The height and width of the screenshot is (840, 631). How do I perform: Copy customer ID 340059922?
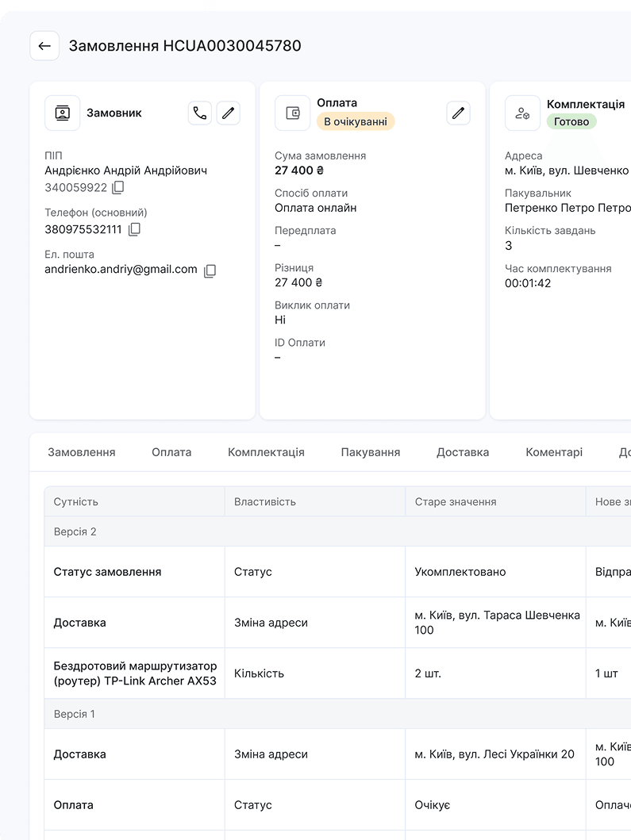[x=118, y=187]
